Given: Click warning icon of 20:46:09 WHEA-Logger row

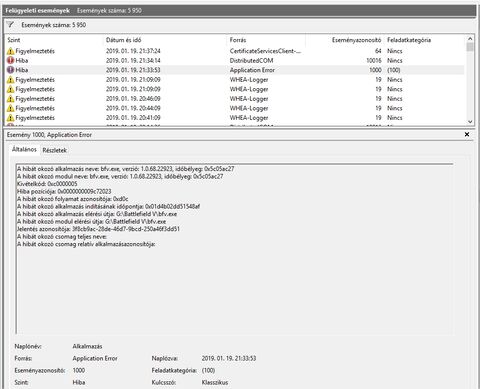Looking at the screenshot, I should click(x=10, y=99).
